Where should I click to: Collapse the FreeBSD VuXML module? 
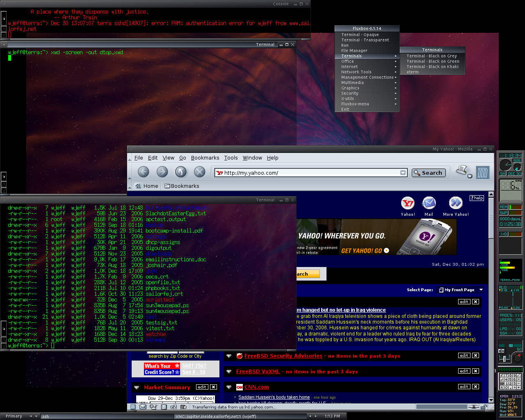(x=229, y=372)
